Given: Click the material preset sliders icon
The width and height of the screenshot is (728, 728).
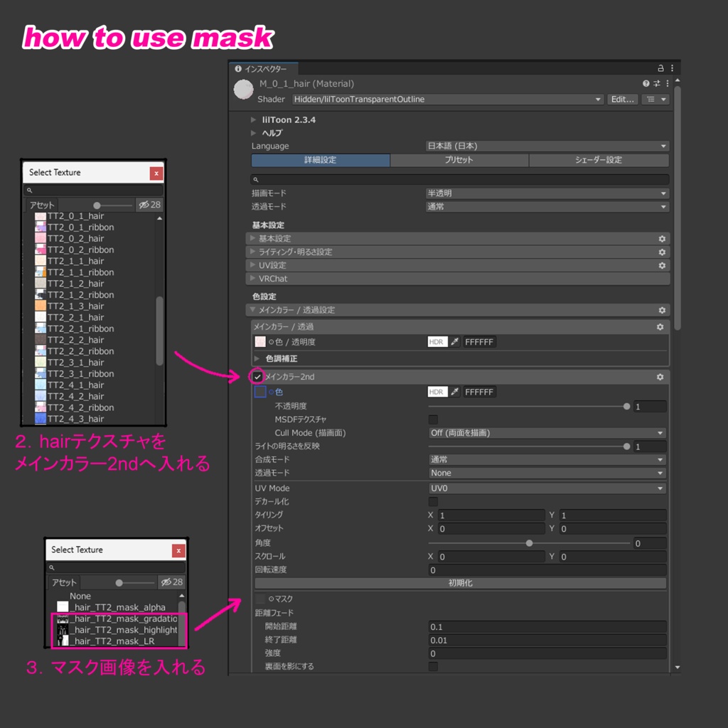Looking at the screenshot, I should point(656,84).
